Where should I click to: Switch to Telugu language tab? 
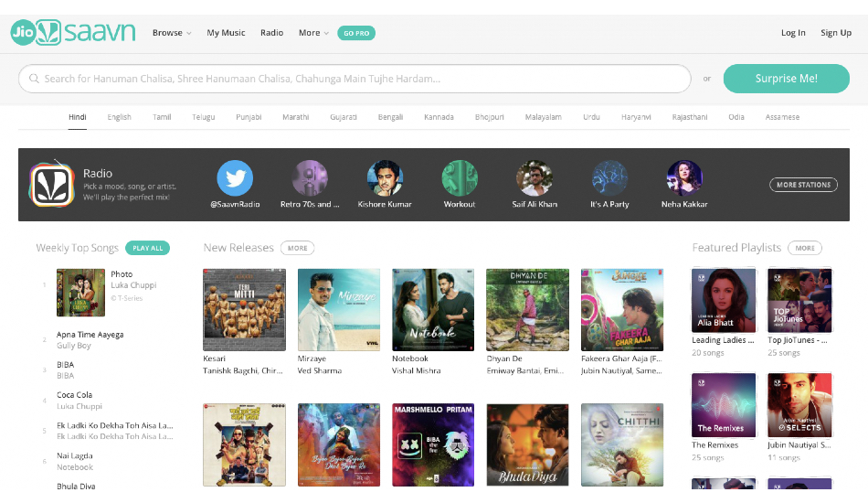click(x=203, y=117)
